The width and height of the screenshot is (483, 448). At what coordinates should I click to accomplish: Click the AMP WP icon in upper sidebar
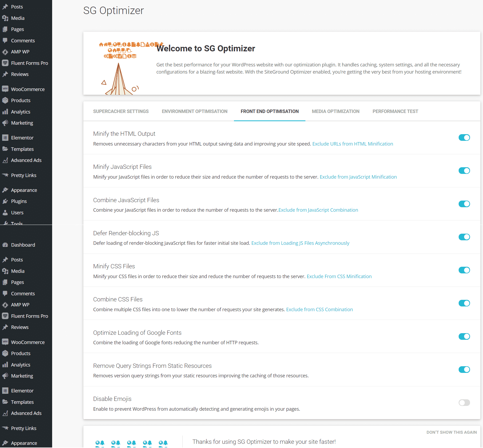(5, 52)
